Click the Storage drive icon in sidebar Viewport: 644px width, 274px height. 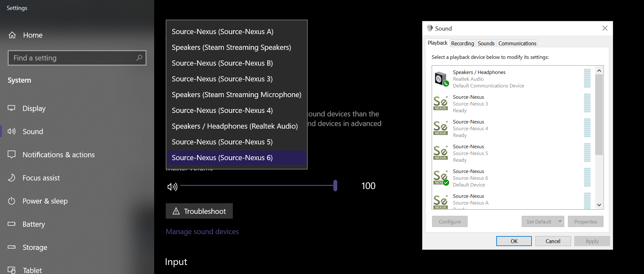tap(12, 247)
